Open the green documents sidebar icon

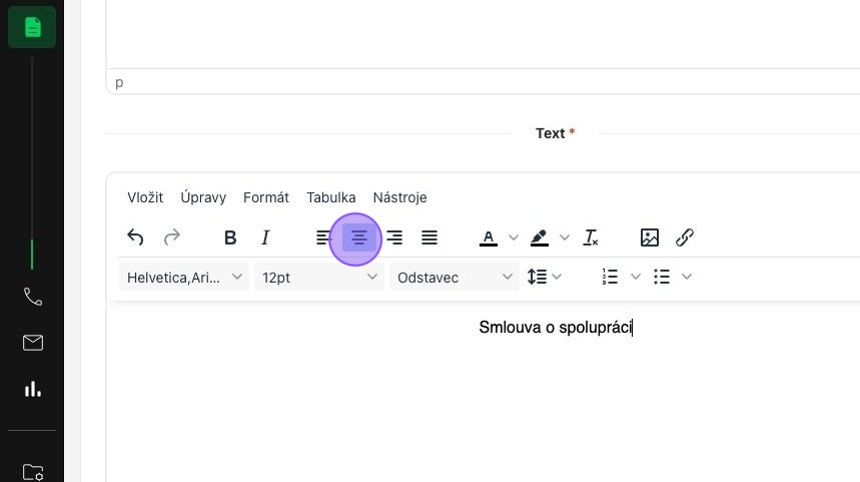point(32,27)
